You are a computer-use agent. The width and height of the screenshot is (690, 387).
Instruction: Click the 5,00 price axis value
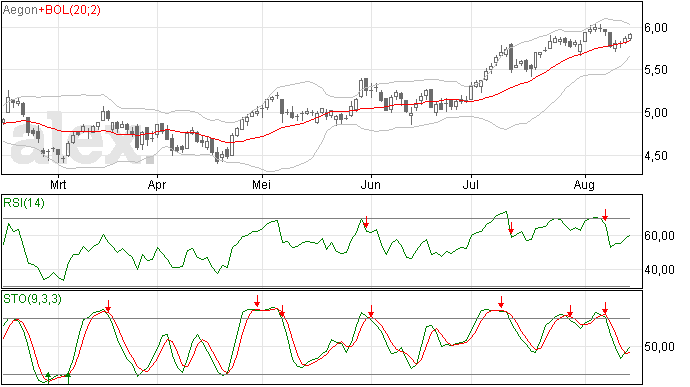(656, 113)
